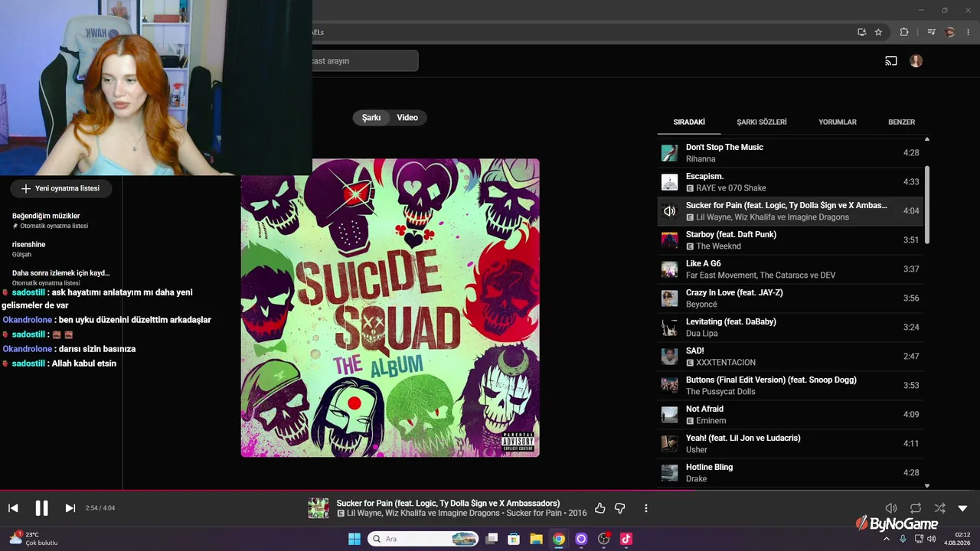Open the Chrome profile avatar
Viewport: 980px width, 551px height.
coord(950,32)
